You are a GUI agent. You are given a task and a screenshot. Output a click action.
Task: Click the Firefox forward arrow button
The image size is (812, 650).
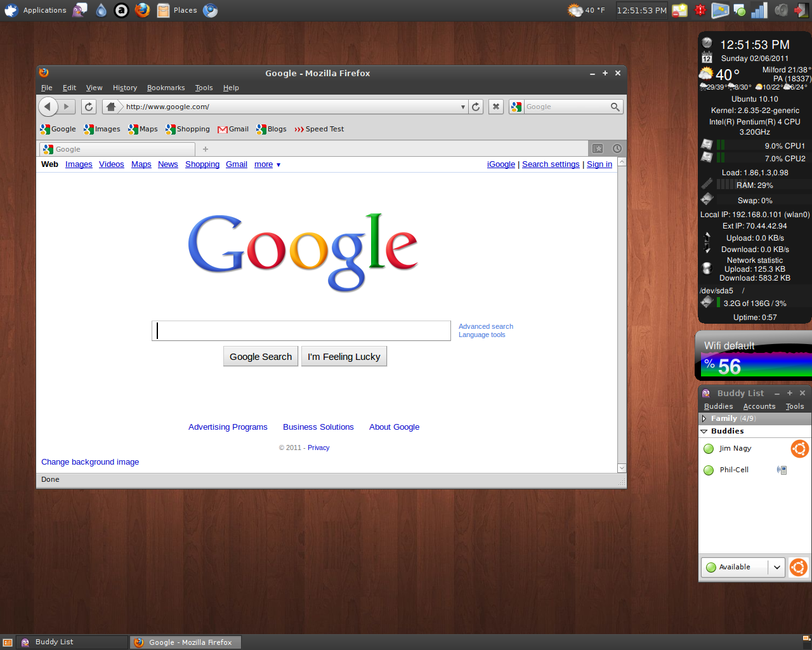pos(67,107)
